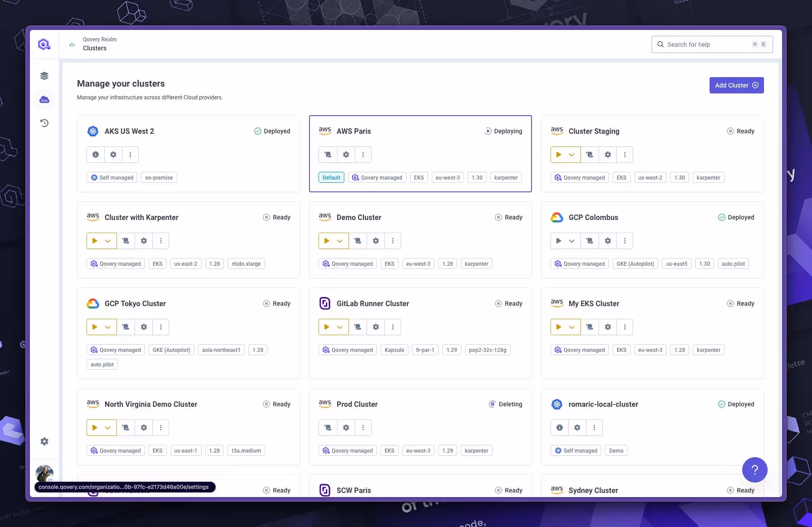Expand deploy chevron on My EKS Cluster
This screenshot has height=527, width=812.
[x=572, y=327]
